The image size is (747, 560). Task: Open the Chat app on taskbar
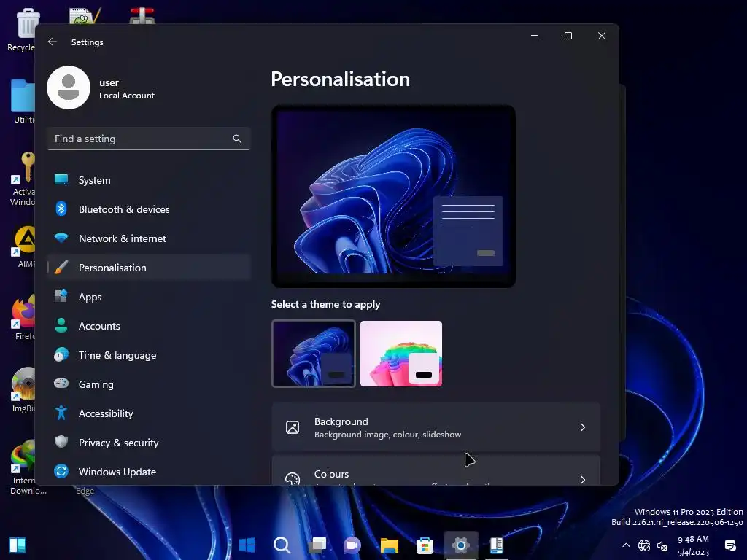[352, 545]
